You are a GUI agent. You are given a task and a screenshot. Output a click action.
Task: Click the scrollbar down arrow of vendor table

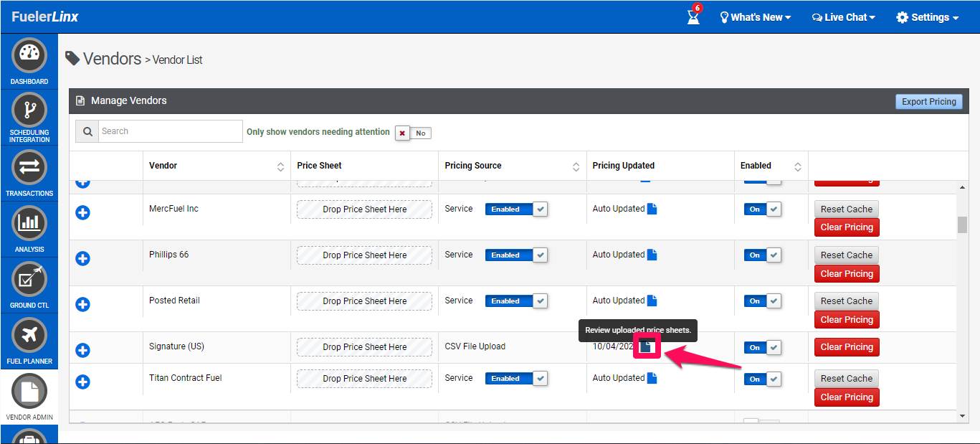point(962,416)
